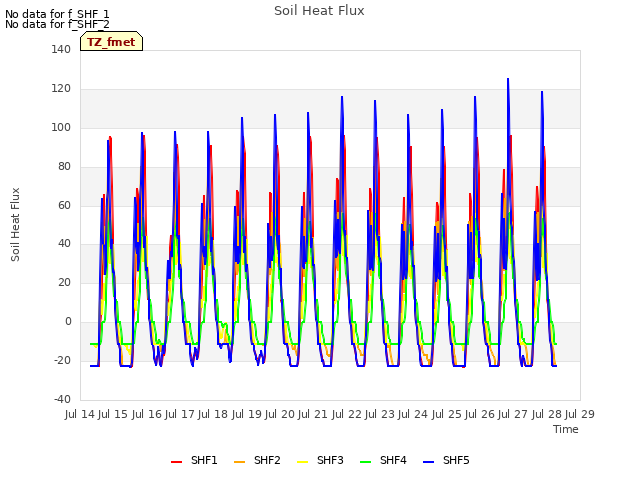The image size is (640, 480).
Task: Click the Jul 21 date tick
Action: [x=313, y=414]
